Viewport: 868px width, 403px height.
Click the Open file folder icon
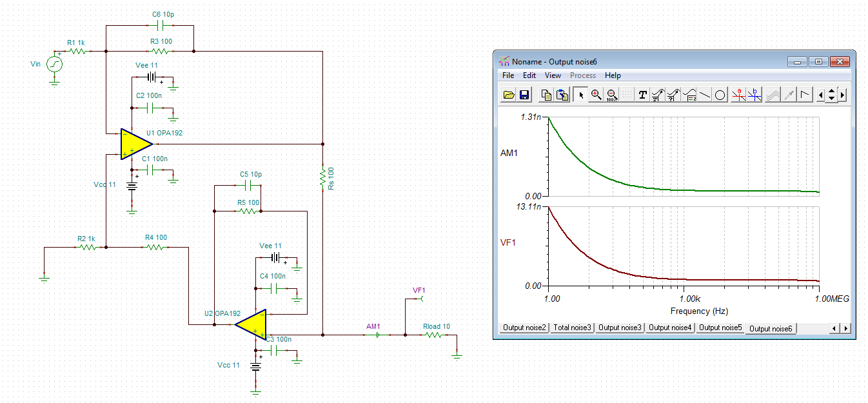click(509, 95)
